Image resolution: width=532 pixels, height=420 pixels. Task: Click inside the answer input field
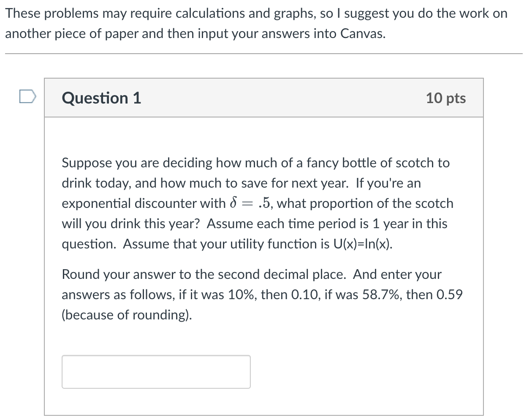pos(156,371)
